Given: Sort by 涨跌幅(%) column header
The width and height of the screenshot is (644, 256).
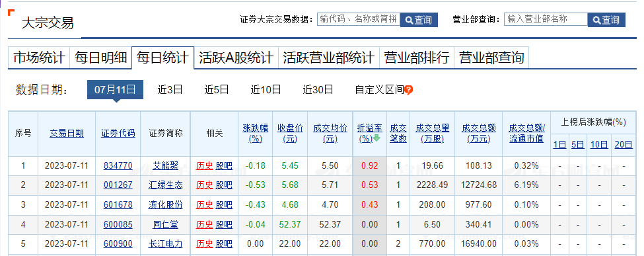Looking at the screenshot, I should [255, 134].
